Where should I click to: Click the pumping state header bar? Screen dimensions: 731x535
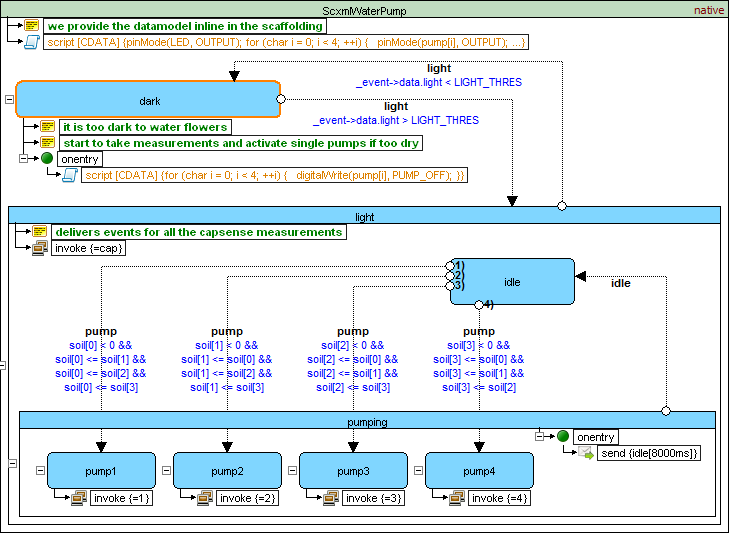(x=368, y=421)
